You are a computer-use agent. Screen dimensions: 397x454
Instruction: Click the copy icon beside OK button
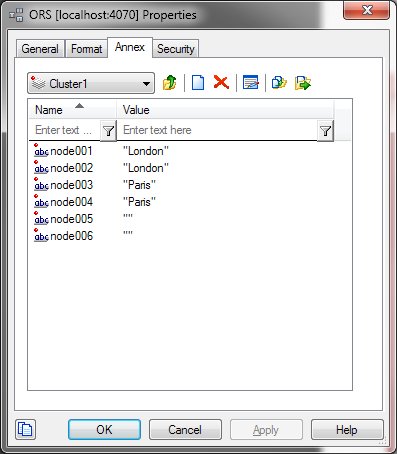click(25, 429)
